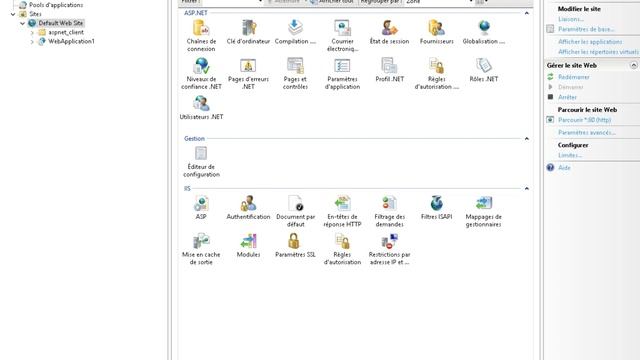The width and height of the screenshot is (640, 360).
Task: Open Mise en cache de sortie
Action: click(201, 249)
